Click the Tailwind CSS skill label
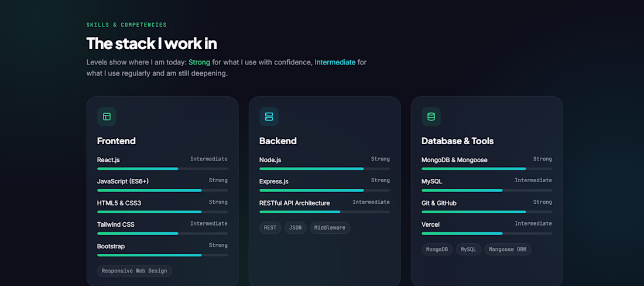 116,225
